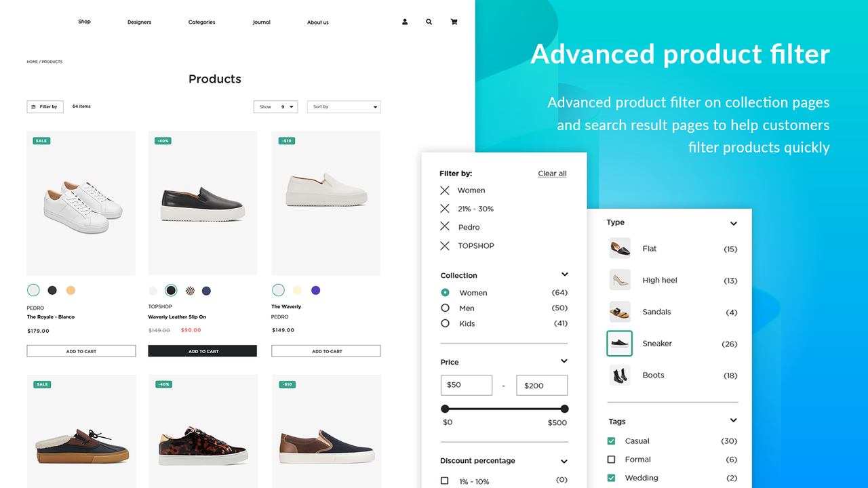Remove the 21% - 30% filter X
The image size is (868, 488).
[445, 209]
